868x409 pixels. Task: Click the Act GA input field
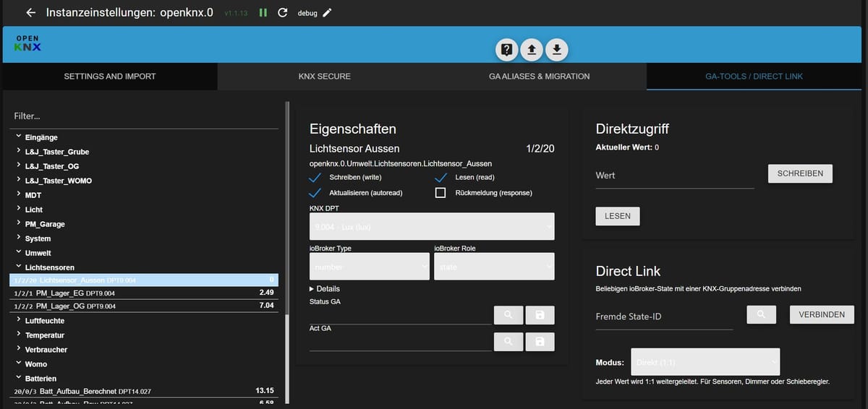pyautogui.click(x=400, y=342)
